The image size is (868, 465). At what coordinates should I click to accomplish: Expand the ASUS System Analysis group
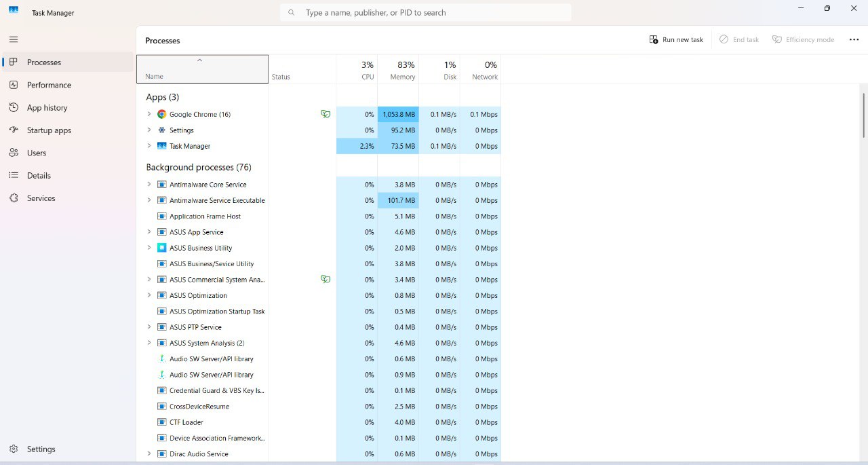click(x=149, y=343)
